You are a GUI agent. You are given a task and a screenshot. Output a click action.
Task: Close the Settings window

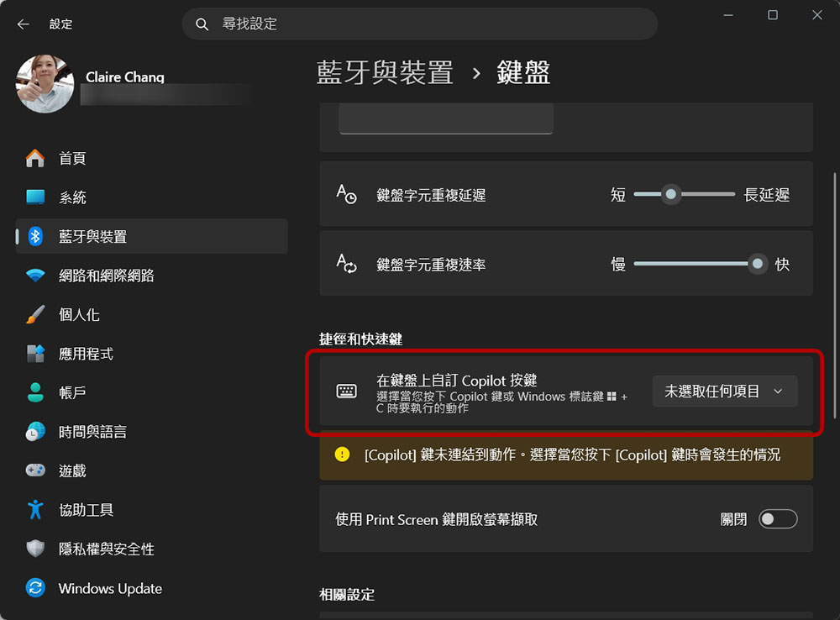817,15
